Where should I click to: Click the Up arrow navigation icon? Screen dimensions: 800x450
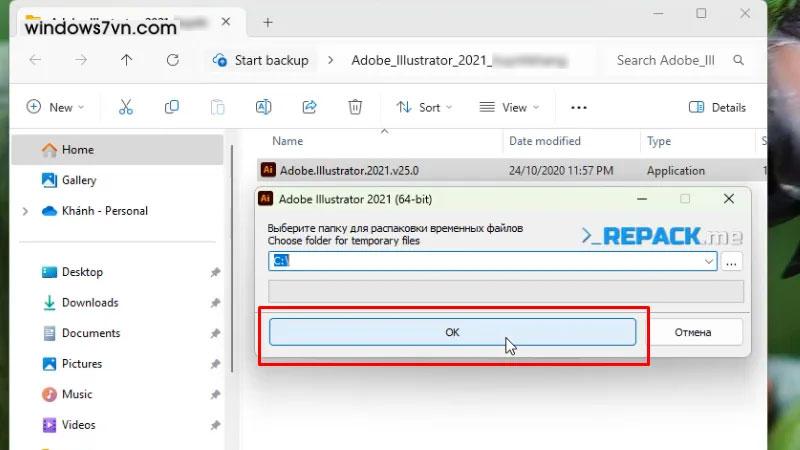126,60
